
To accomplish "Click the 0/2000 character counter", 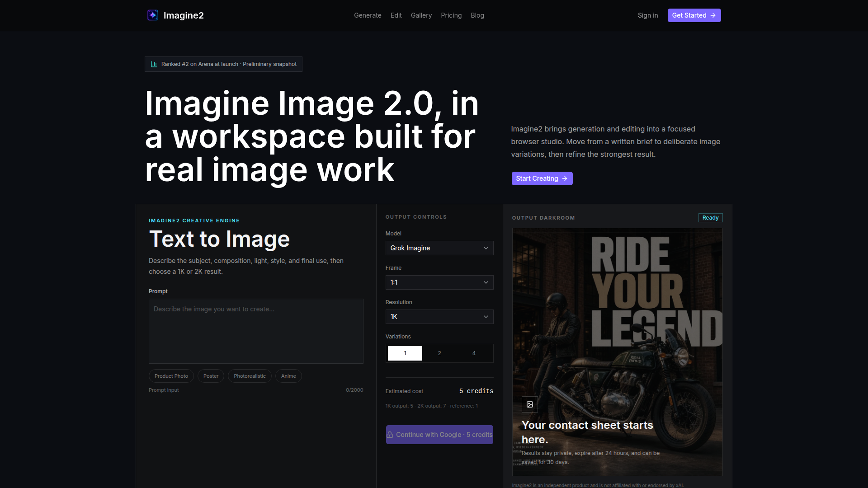I will [x=354, y=390].
